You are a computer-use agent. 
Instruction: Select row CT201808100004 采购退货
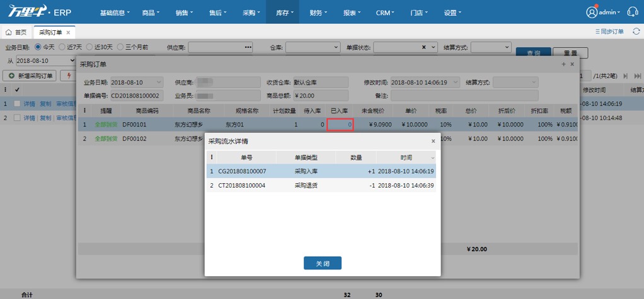coord(321,186)
